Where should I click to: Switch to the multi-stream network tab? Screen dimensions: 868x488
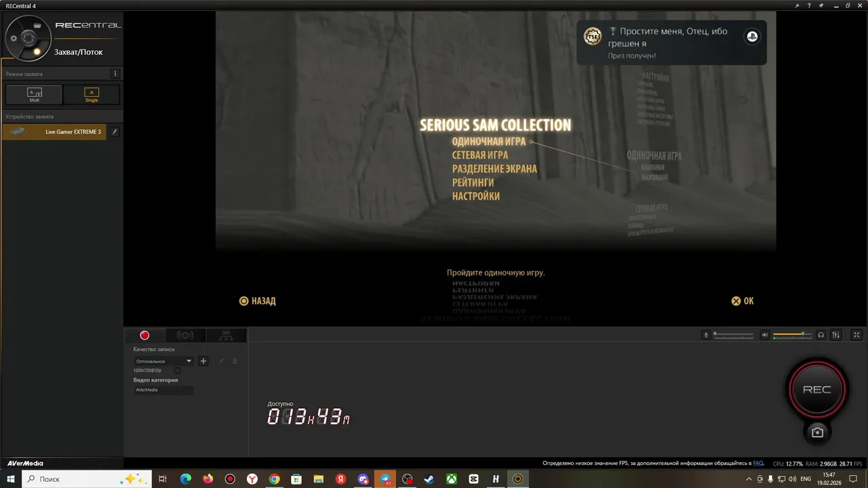point(226,335)
